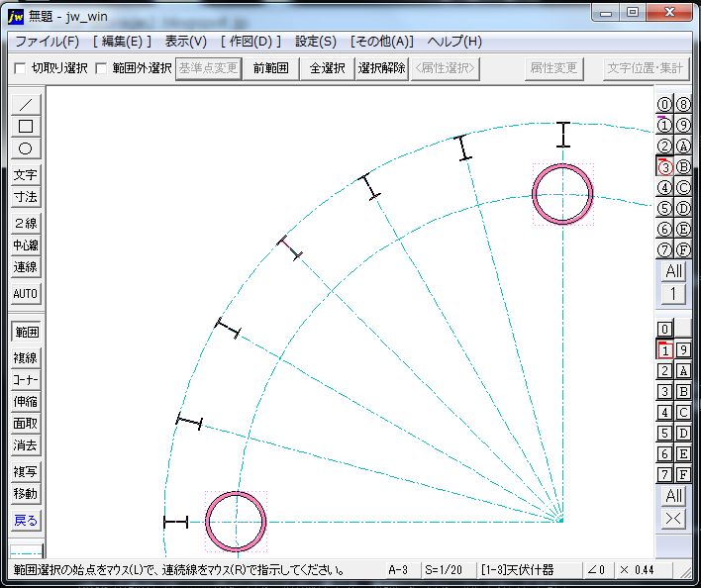701x588 pixels.
Task: Click the 面取 chamfer tool
Action: (x=26, y=424)
